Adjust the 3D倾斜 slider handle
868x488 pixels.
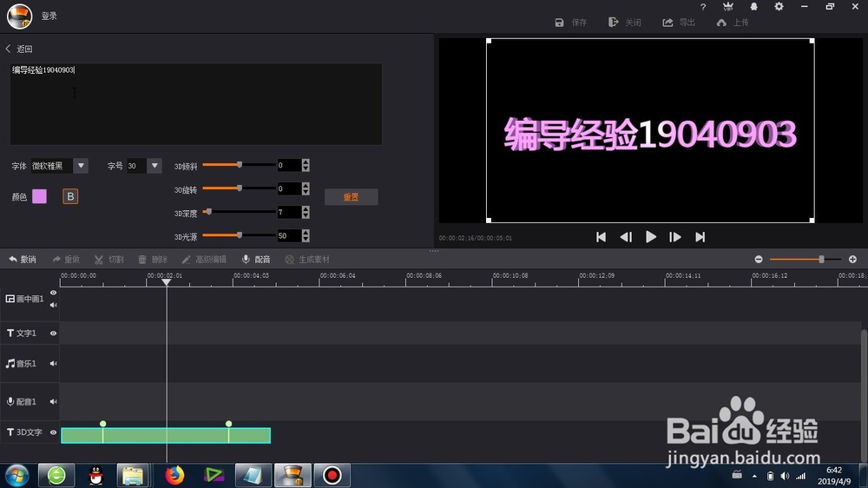click(x=240, y=164)
